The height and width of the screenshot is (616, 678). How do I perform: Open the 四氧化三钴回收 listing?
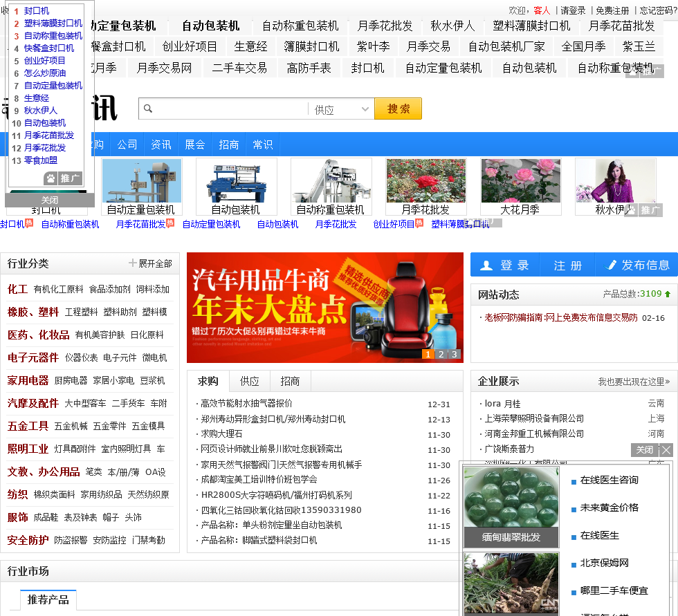point(281,510)
